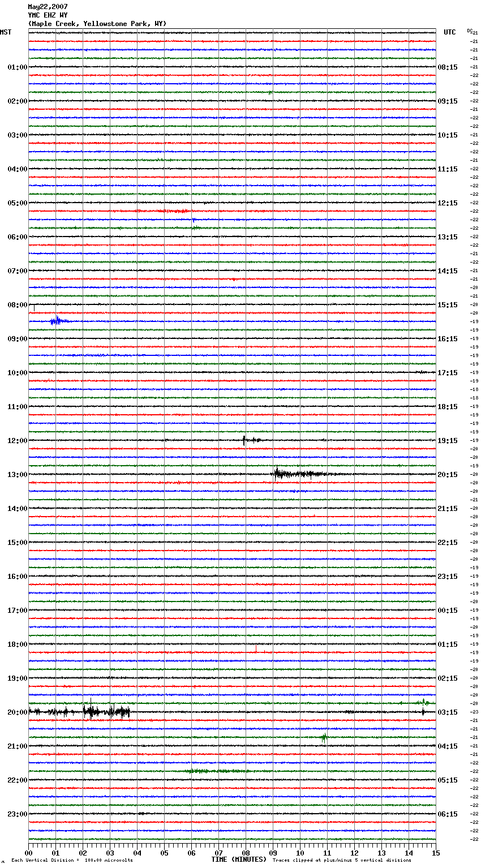Click the 23:00 MST time label
The image size is (481, 868).
18,814
